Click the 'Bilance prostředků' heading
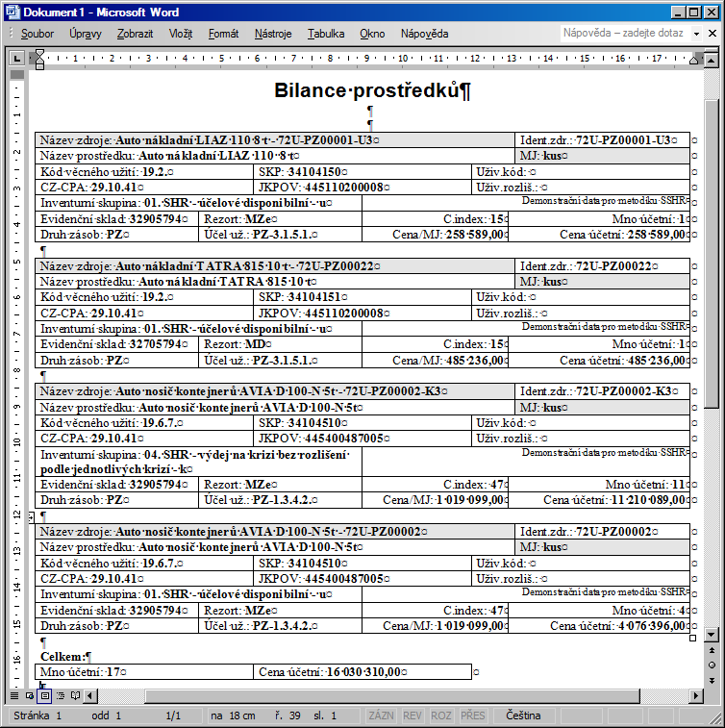The image size is (725, 728). (x=372, y=90)
